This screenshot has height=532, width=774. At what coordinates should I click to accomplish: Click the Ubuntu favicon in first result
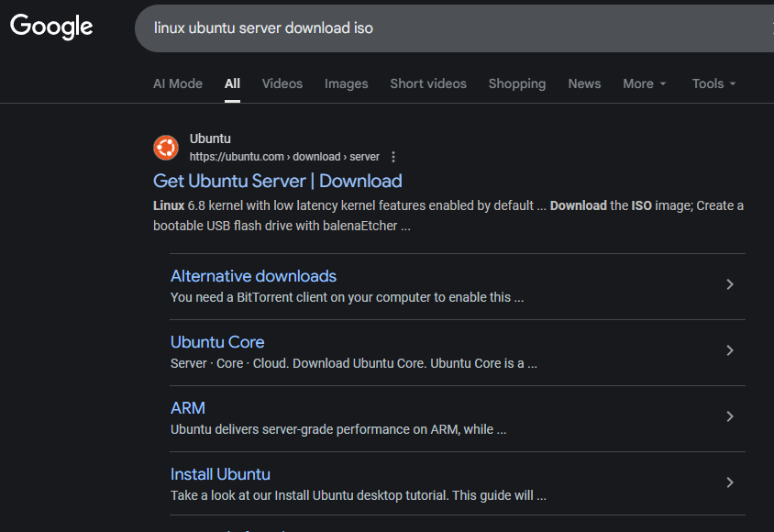tap(166, 147)
